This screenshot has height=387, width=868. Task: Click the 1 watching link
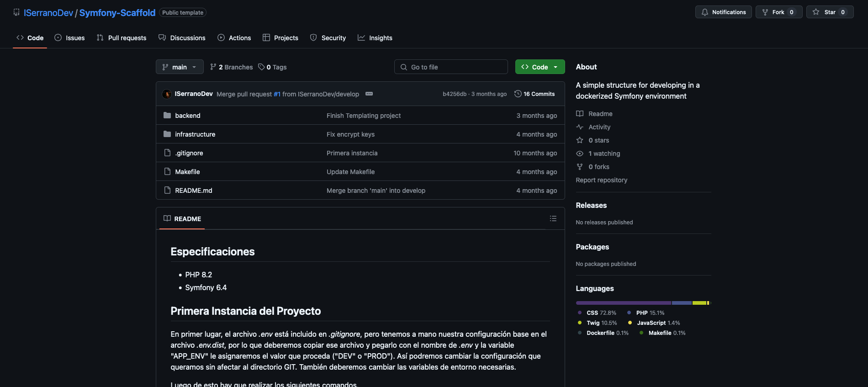pos(598,154)
